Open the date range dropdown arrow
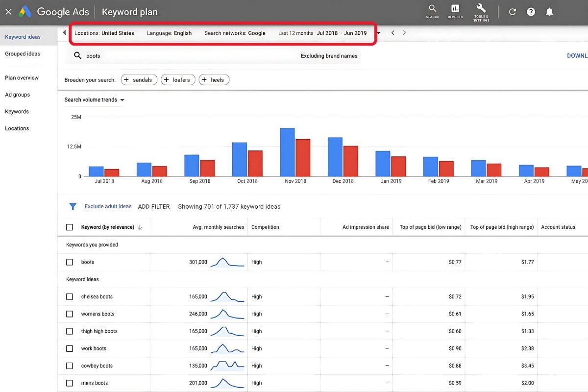This screenshot has height=392, width=588. coord(379,33)
